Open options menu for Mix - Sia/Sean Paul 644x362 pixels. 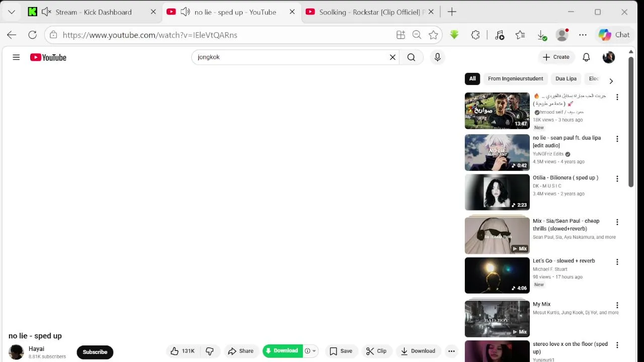617,222
